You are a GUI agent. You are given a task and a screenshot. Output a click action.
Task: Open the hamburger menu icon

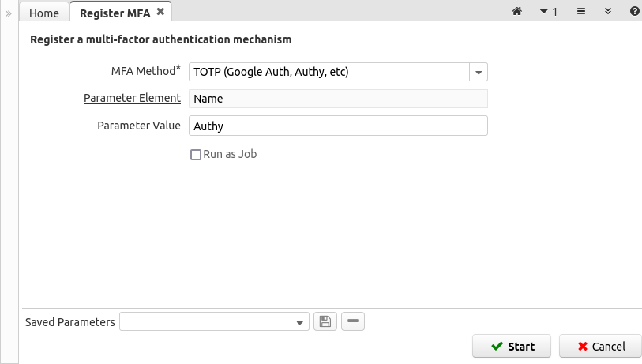coord(580,12)
